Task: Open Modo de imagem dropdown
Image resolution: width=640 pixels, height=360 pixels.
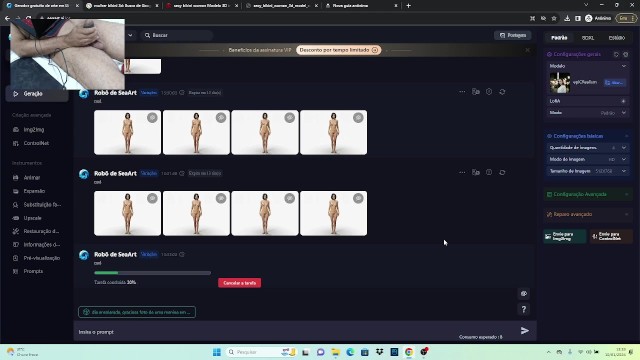Action: point(588,159)
